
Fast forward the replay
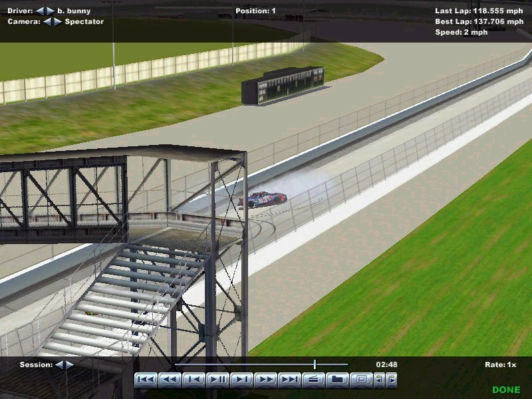pos(265,380)
